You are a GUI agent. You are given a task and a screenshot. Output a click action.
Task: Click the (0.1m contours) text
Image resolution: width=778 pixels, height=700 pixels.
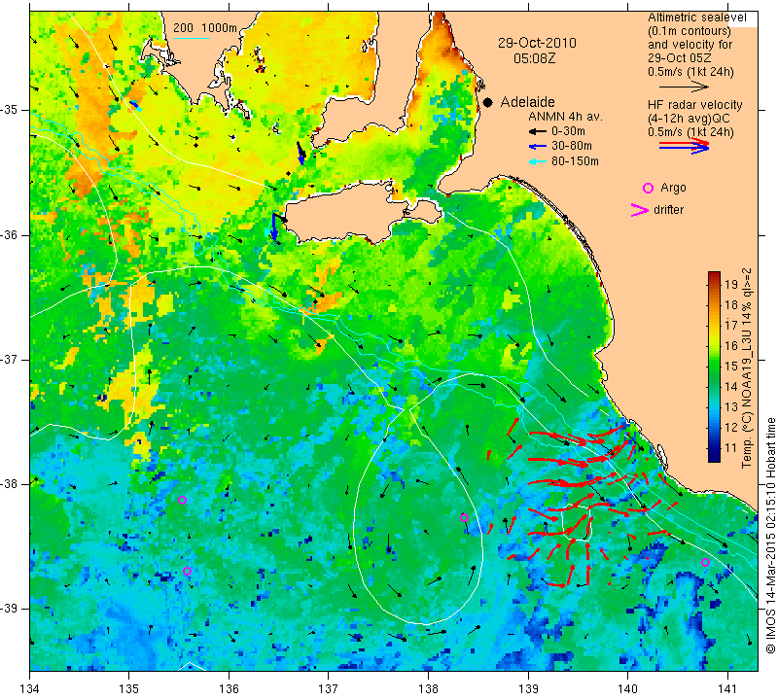tap(690, 31)
